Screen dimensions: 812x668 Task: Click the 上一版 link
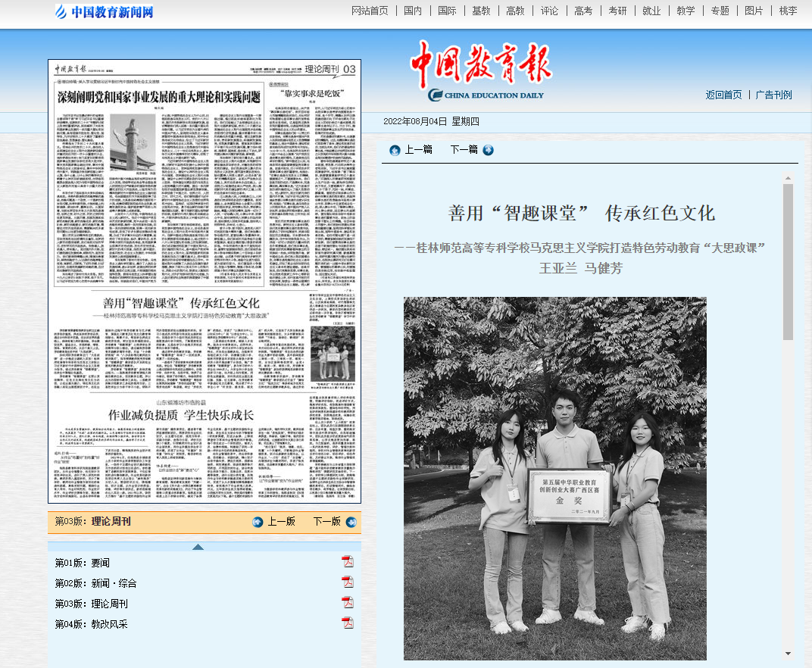(x=281, y=522)
